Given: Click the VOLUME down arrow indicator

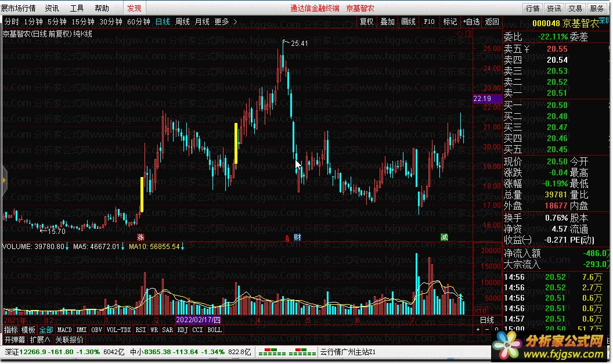Looking at the screenshot, I should [x=67, y=247].
